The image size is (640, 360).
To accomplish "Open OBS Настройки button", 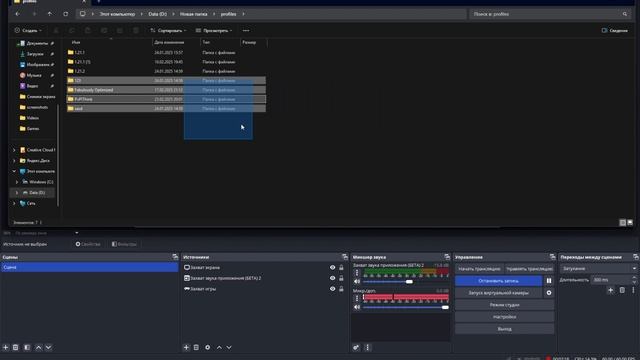I will pos(504,317).
